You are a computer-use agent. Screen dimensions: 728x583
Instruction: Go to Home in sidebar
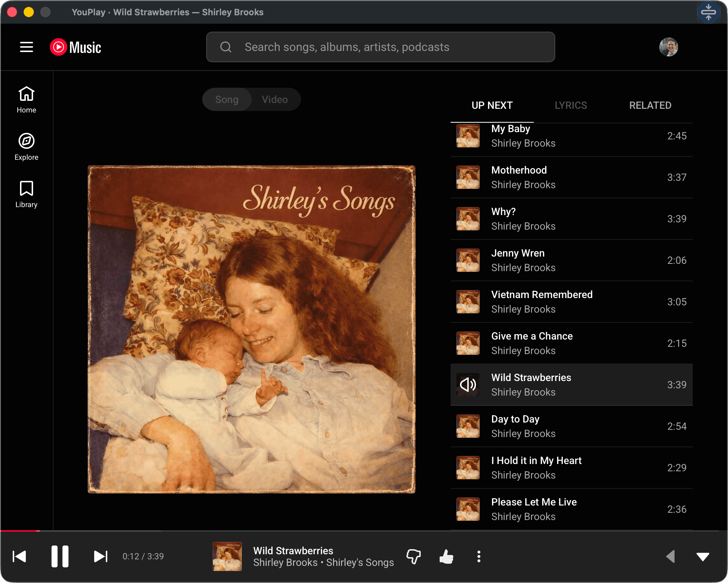point(26,99)
